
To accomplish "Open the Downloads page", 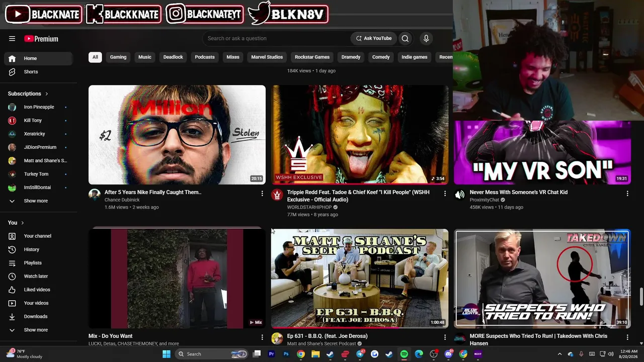I will [38, 316].
